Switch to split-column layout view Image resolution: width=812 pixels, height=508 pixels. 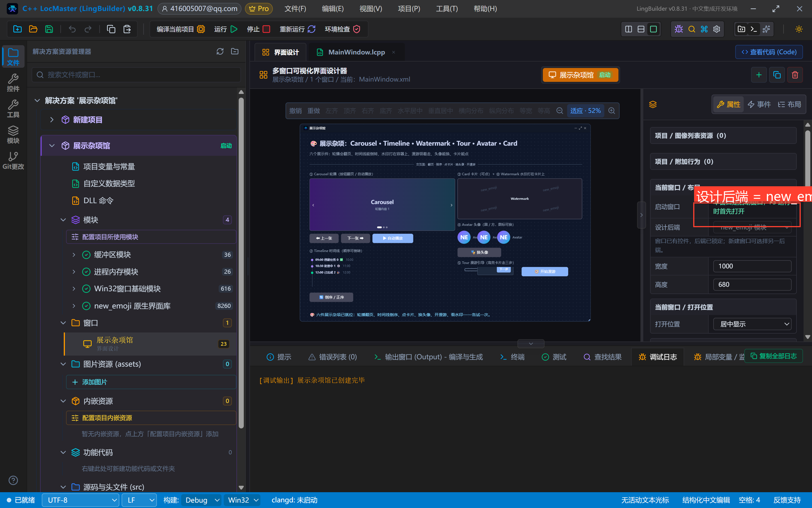tap(628, 29)
